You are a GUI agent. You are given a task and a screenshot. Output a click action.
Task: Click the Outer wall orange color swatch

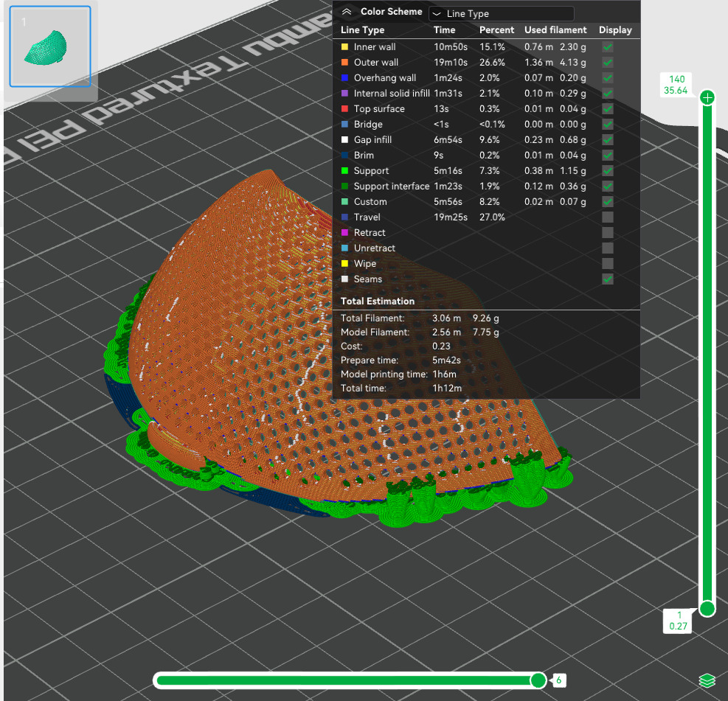click(344, 62)
